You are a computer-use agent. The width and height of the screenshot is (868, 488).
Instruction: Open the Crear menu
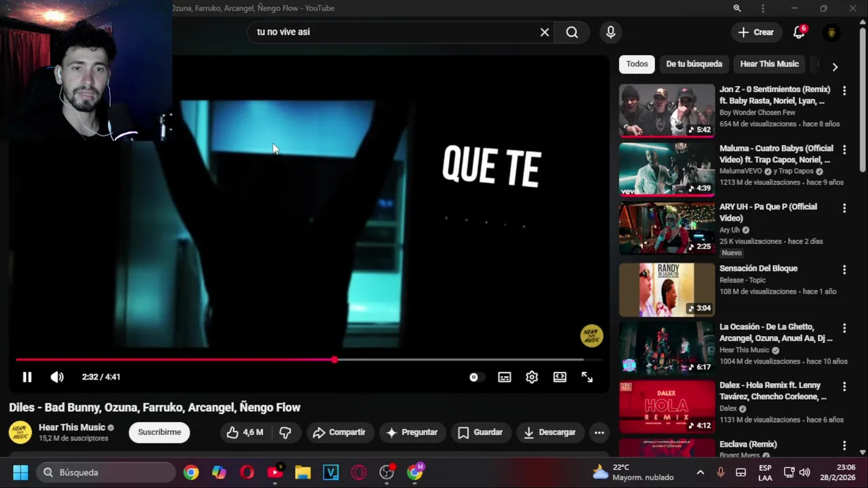click(756, 32)
